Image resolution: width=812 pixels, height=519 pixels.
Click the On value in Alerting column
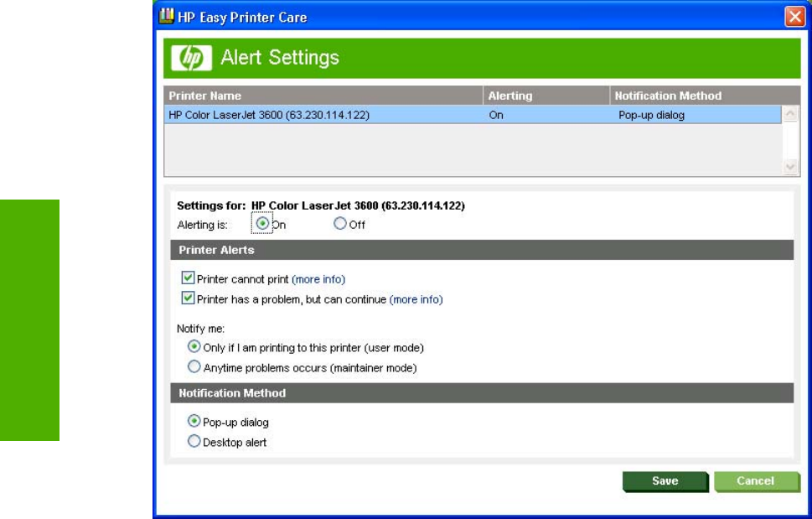click(x=496, y=115)
